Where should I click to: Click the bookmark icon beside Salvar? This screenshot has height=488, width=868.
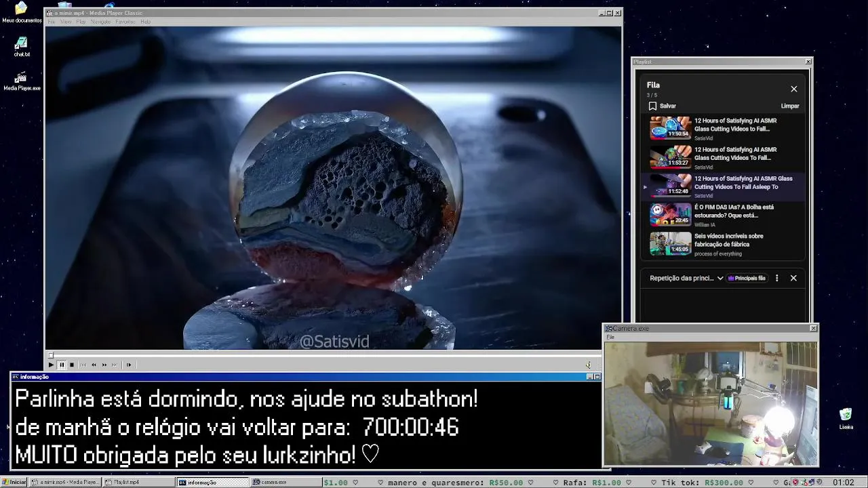coord(652,106)
